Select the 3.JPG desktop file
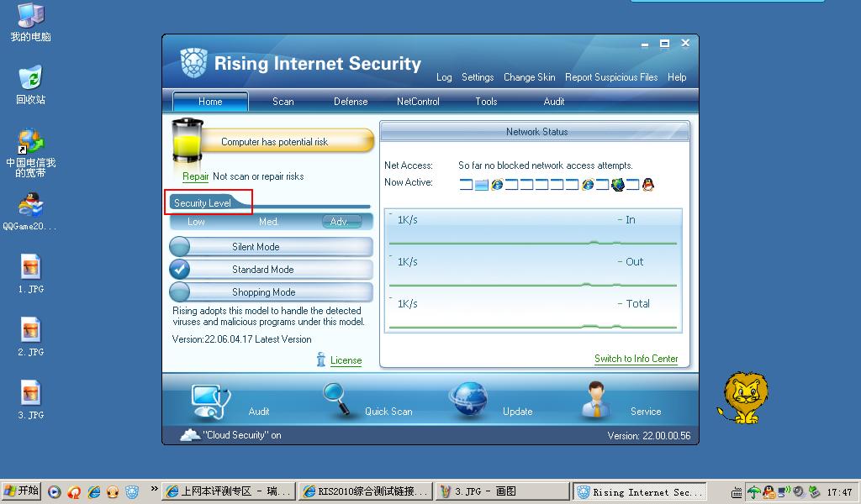The width and height of the screenshot is (861, 504). pos(31,400)
